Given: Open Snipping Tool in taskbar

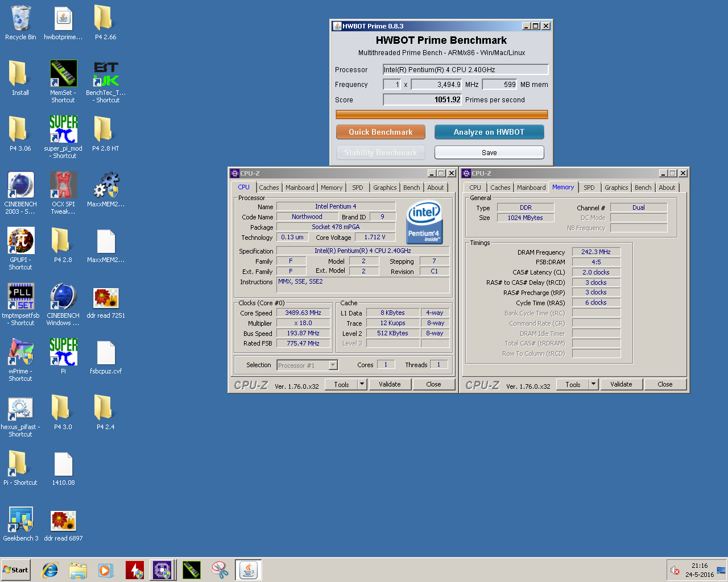Looking at the screenshot, I should click(220, 570).
